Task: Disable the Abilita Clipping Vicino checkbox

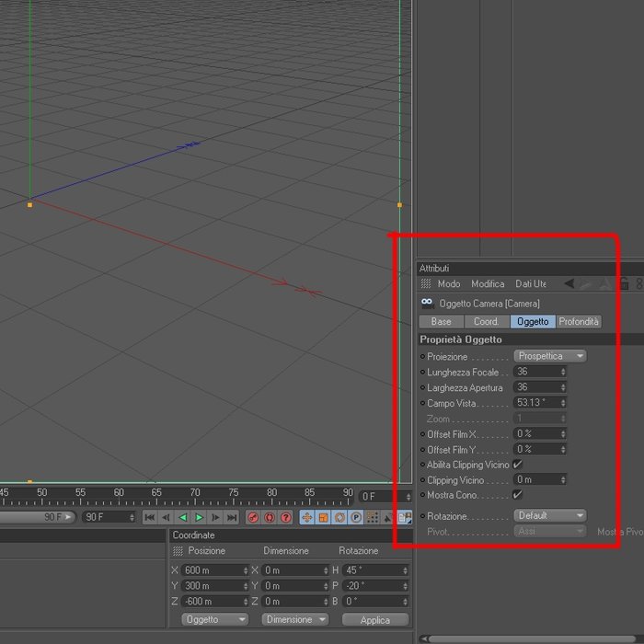Action: 517,465
